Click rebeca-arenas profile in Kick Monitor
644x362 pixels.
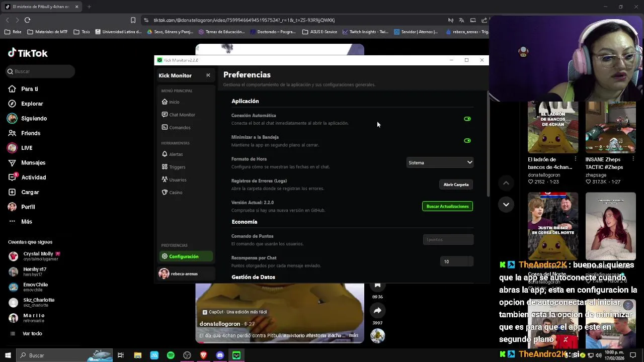[x=186, y=274]
